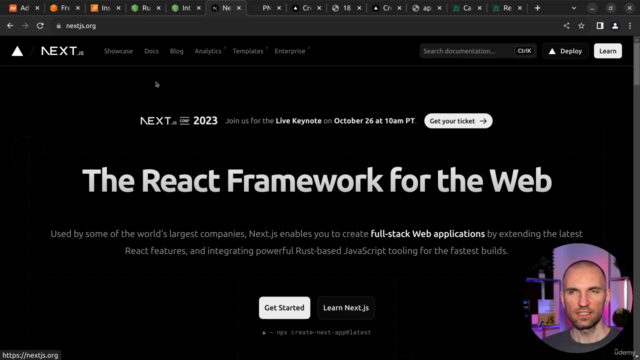Image resolution: width=640 pixels, height=360 pixels.
Task: Open the browser profile icon
Action: click(615, 26)
